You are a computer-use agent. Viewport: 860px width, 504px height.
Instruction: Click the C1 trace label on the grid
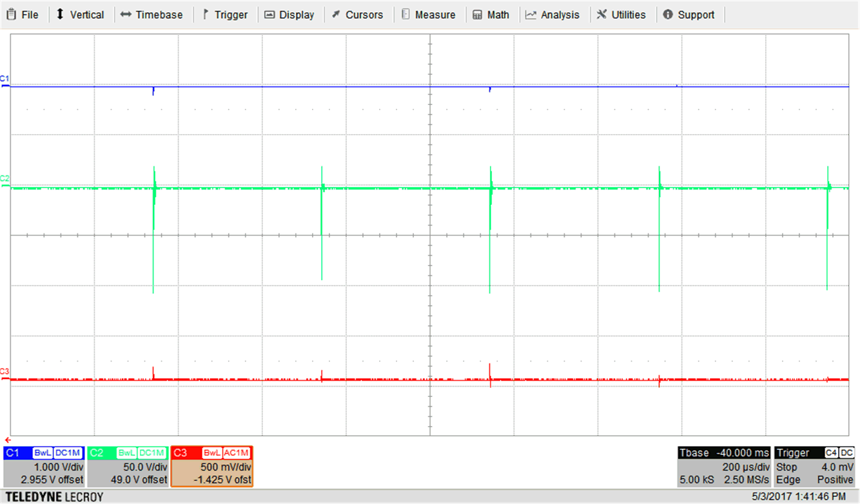pyautogui.click(x=5, y=79)
